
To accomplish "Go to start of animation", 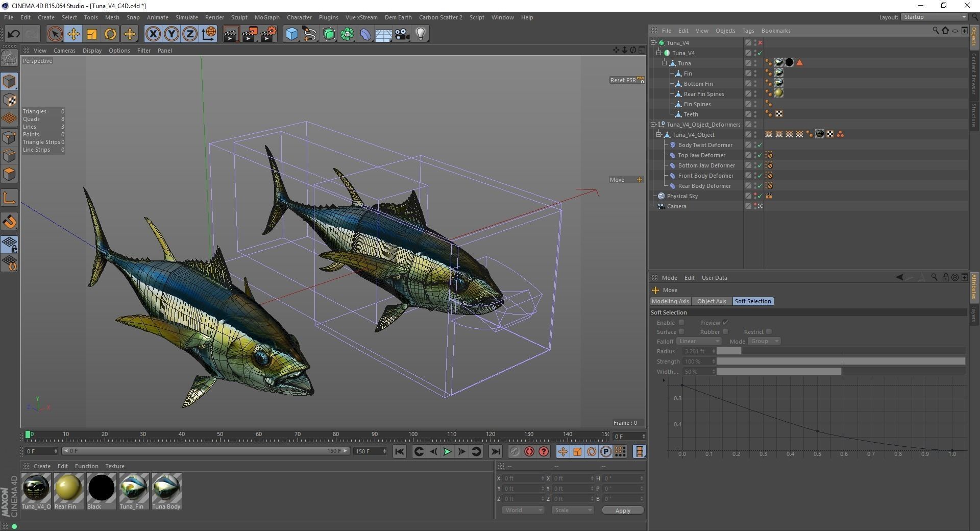I will point(400,451).
